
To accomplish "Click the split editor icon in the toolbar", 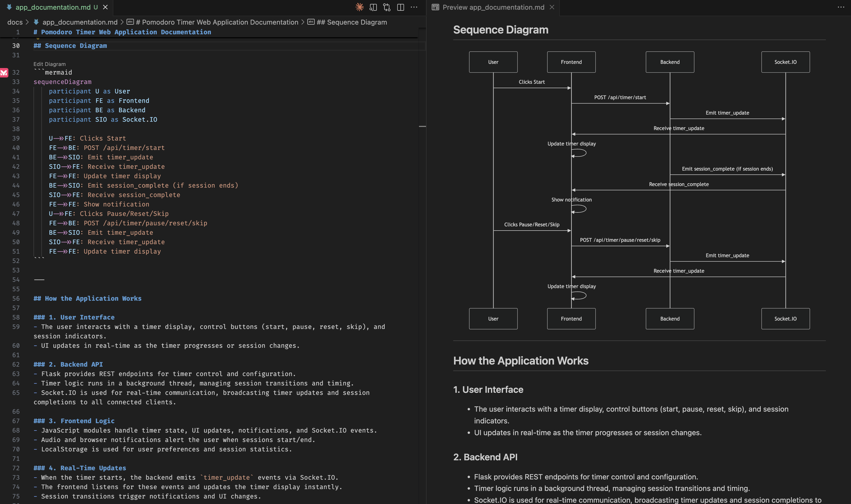I will tap(401, 7).
